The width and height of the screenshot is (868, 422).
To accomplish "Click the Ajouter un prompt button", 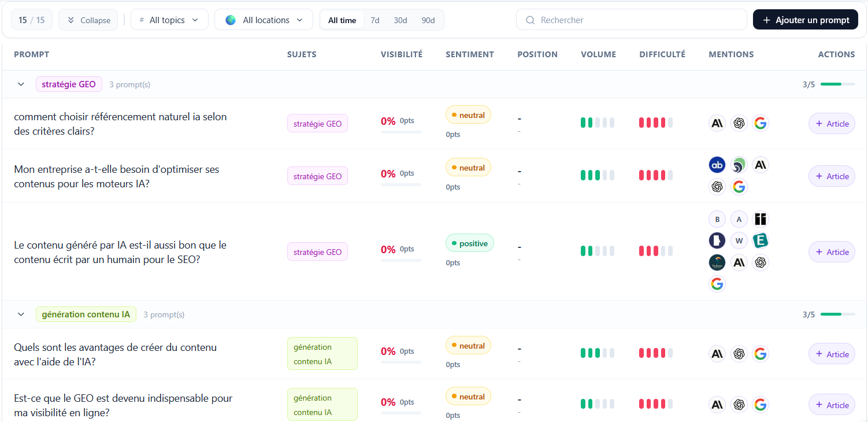I will (x=806, y=20).
